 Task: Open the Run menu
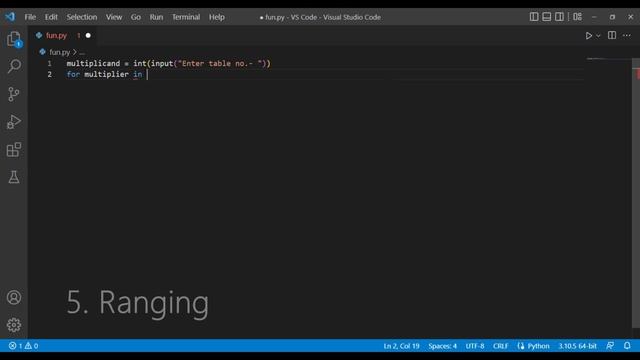click(x=156, y=17)
